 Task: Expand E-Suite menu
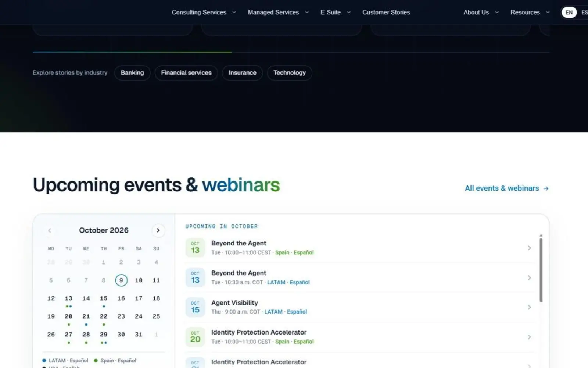(336, 12)
